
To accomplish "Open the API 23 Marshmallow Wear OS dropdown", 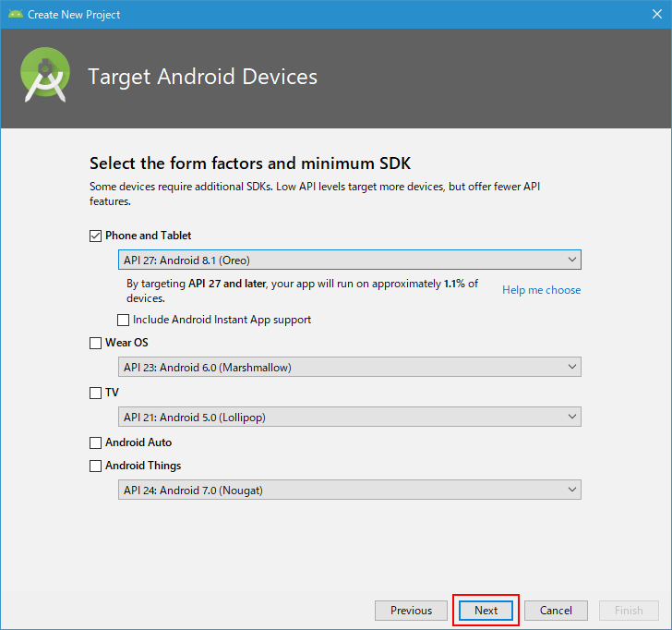I will [x=349, y=367].
